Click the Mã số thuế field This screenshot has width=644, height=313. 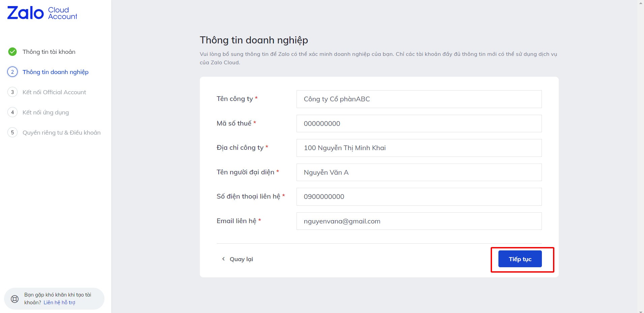[x=419, y=124]
